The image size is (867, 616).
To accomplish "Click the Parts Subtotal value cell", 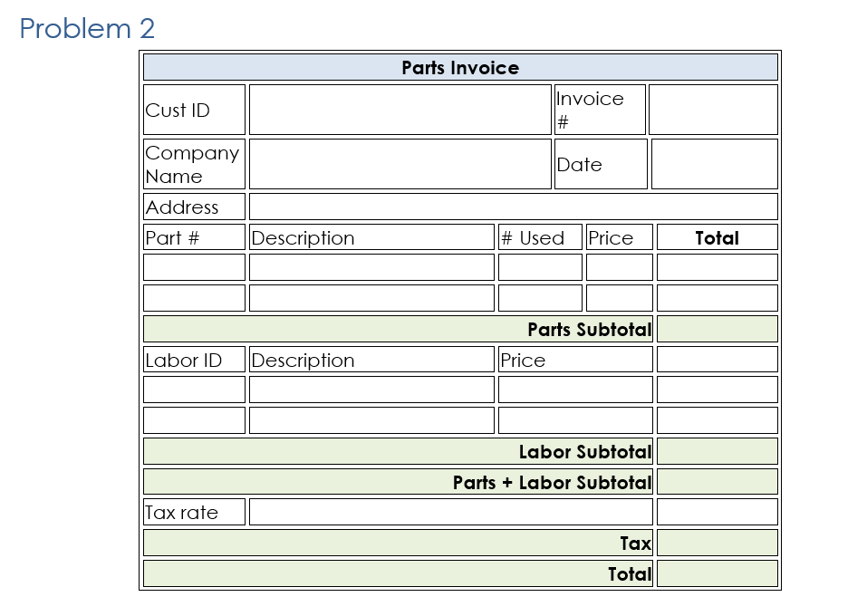I will tap(717, 328).
